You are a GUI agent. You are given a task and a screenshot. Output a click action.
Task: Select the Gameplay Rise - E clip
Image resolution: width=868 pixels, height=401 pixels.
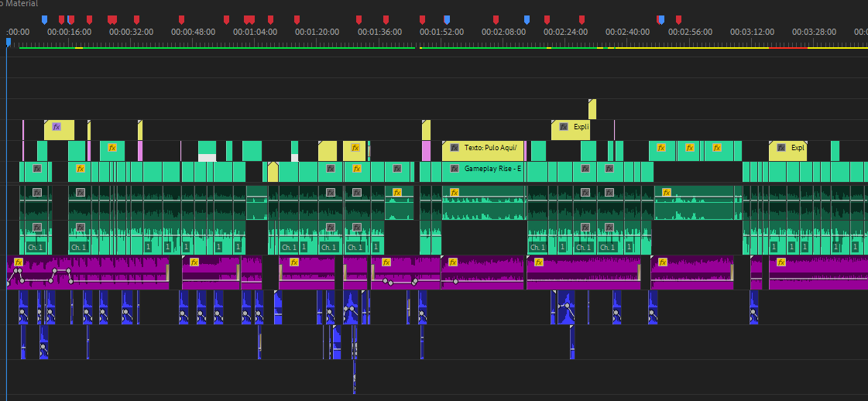tap(484, 172)
